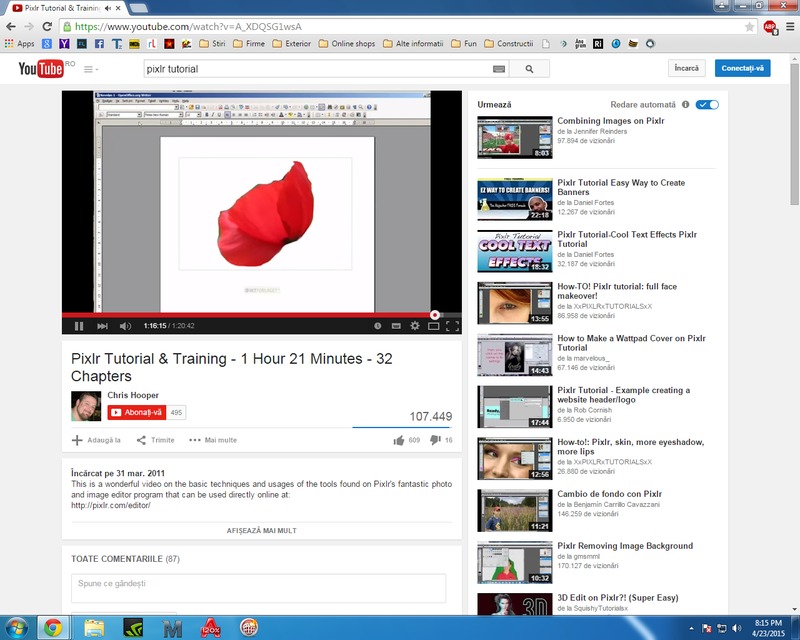Screen dimensions: 800x640
Task: Open the Adblock Plus extension icon
Action: pyautogui.click(x=770, y=27)
